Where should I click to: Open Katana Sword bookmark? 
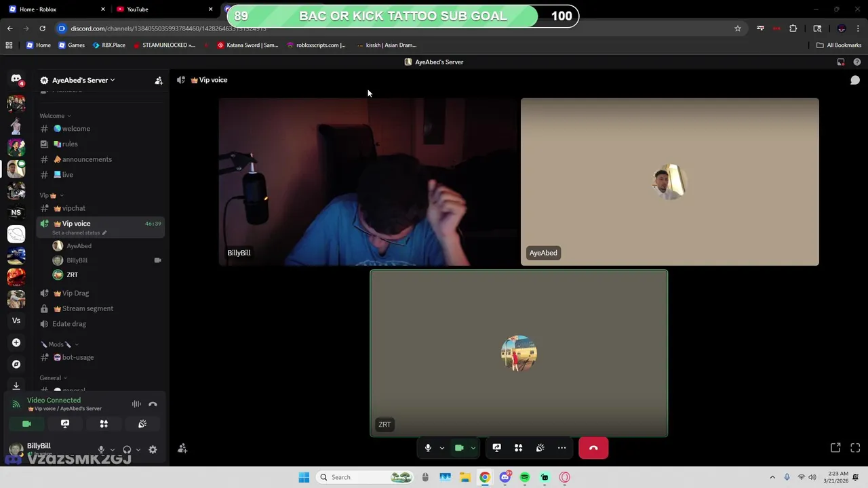pos(248,45)
